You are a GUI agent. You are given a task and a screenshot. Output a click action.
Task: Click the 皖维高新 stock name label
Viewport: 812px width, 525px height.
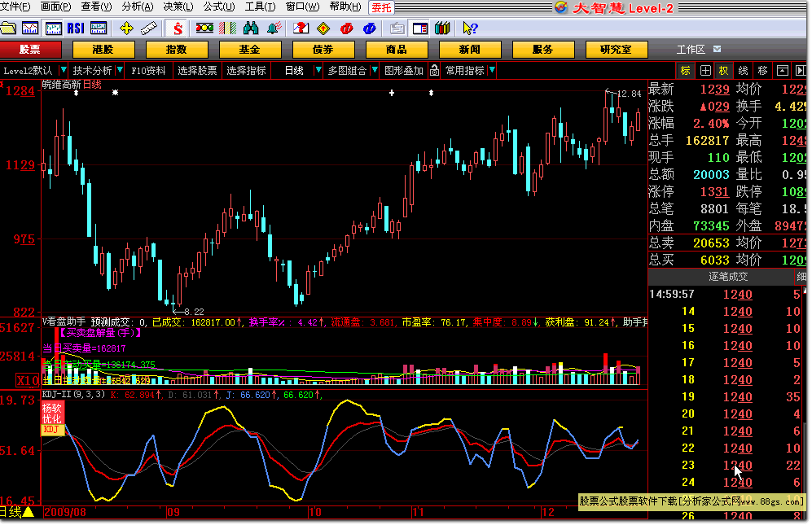coord(62,85)
